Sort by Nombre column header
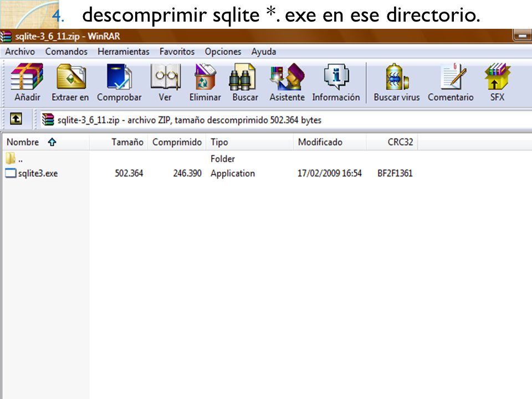Image resolution: width=532 pixels, height=399 pixels. [x=45, y=142]
